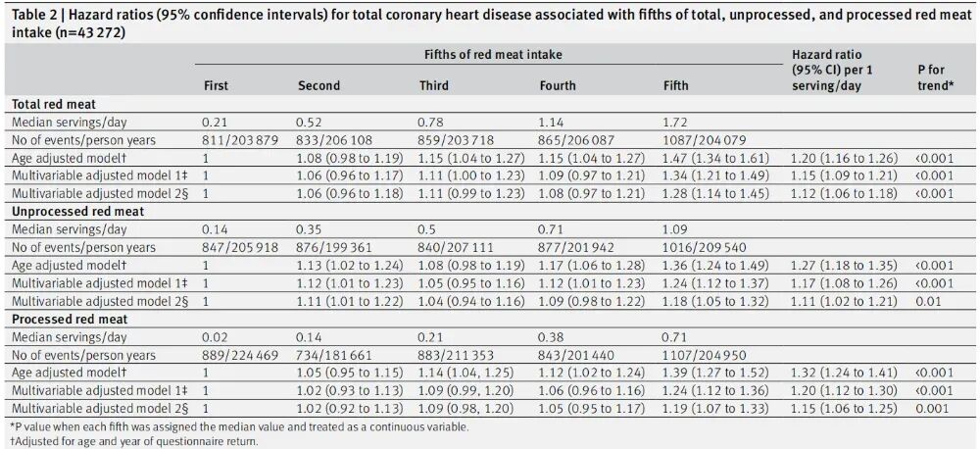Viewport: 980px width, 449px height.
Task: Select the 'Total red meat' section heading
Action: tap(53, 103)
